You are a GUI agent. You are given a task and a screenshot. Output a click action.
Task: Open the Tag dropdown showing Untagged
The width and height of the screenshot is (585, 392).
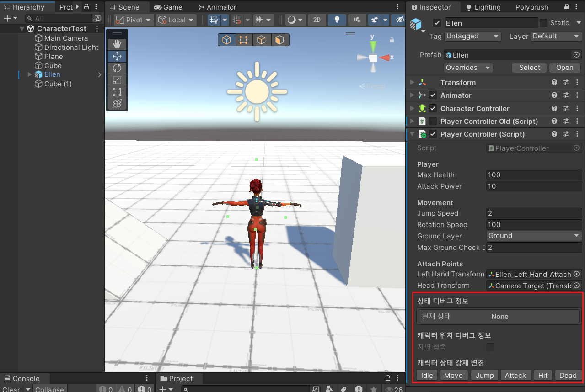(x=473, y=36)
